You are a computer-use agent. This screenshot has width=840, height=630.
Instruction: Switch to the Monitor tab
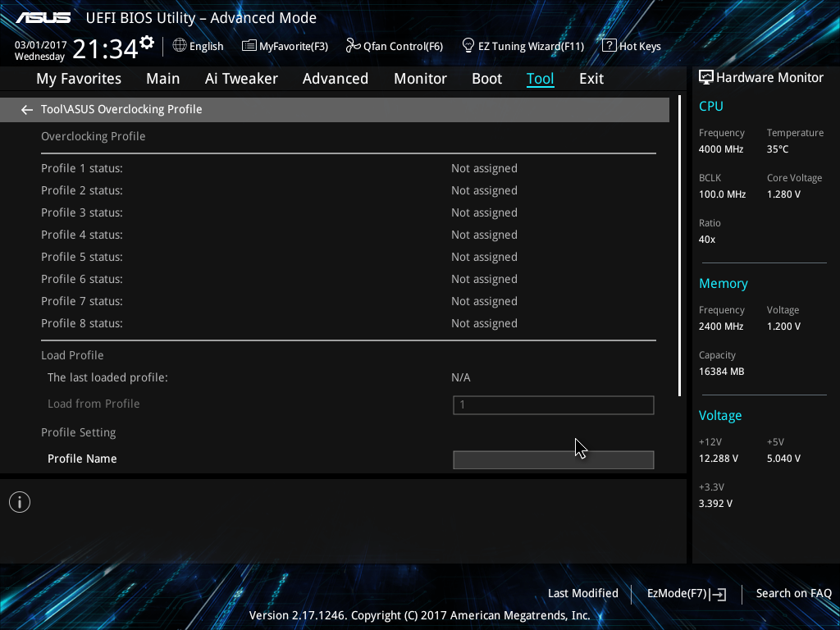point(420,79)
